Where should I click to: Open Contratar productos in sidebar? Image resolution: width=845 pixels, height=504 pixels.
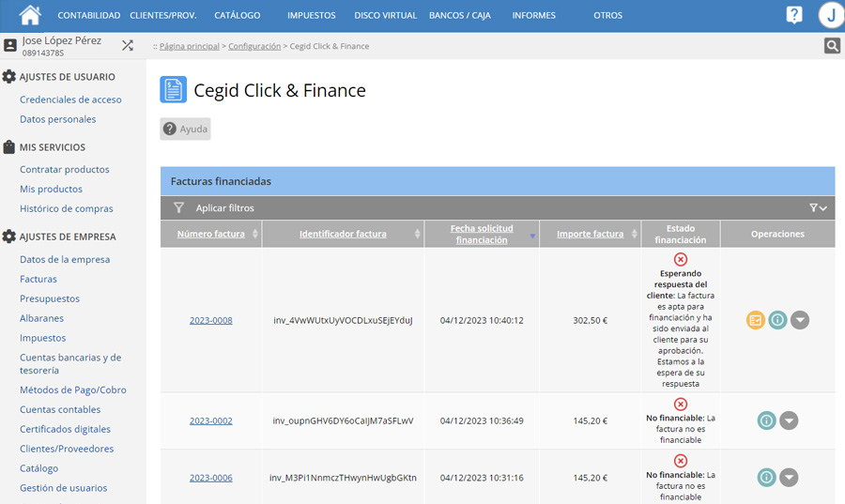click(64, 169)
